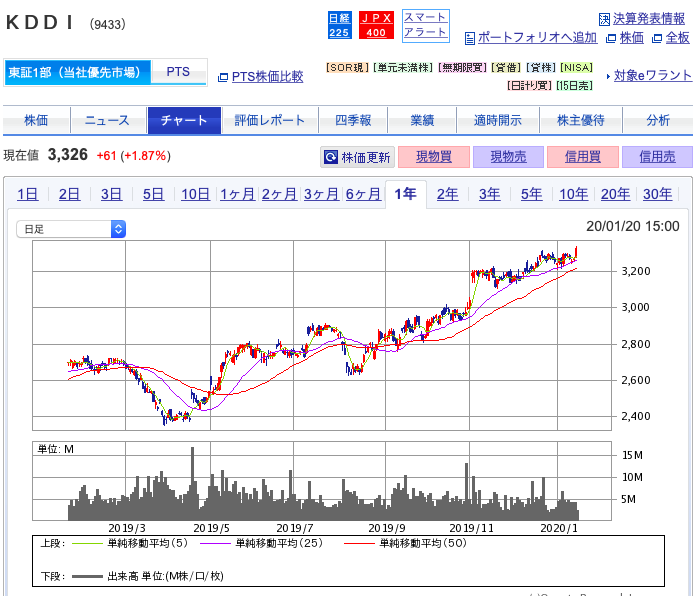Open the 分析 tab
The width and height of the screenshot is (700, 596).
[x=658, y=120]
